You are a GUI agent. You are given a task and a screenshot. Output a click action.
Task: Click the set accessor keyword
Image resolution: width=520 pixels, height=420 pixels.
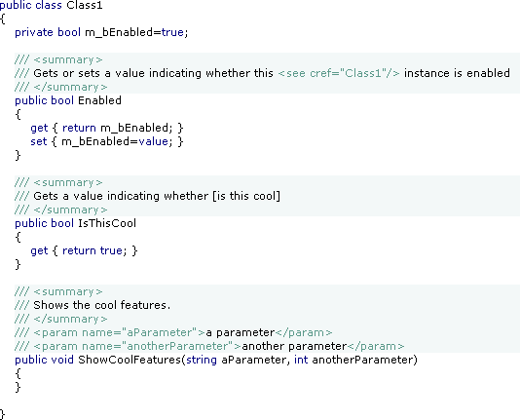pyautogui.click(x=39, y=141)
